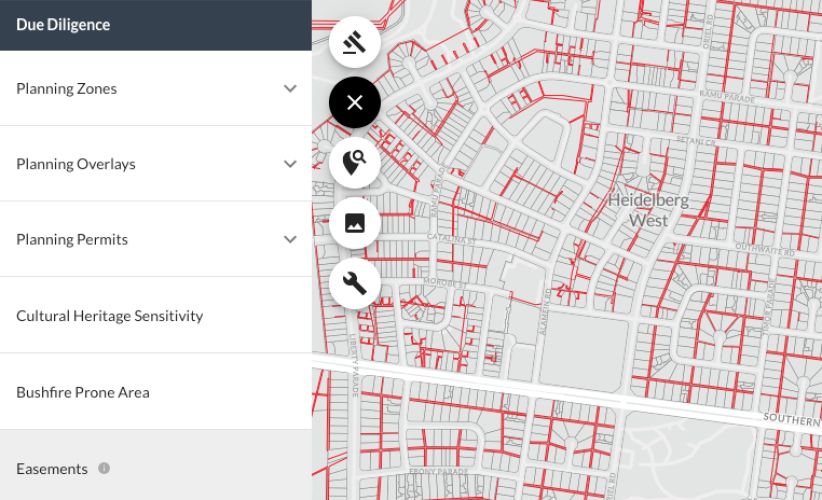The width and height of the screenshot is (822, 500).
Task: Click the Catalina St street label
Action: click(450, 238)
